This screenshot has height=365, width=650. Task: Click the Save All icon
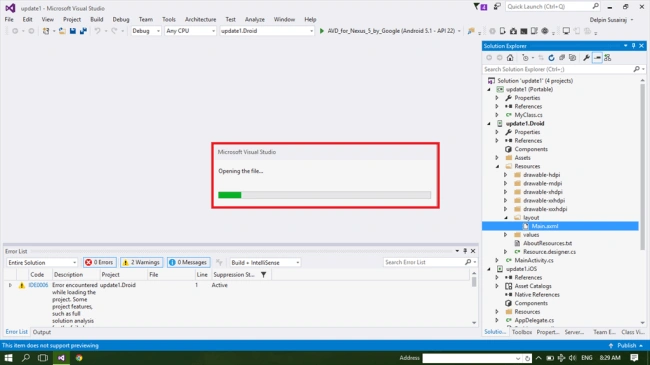point(83,31)
